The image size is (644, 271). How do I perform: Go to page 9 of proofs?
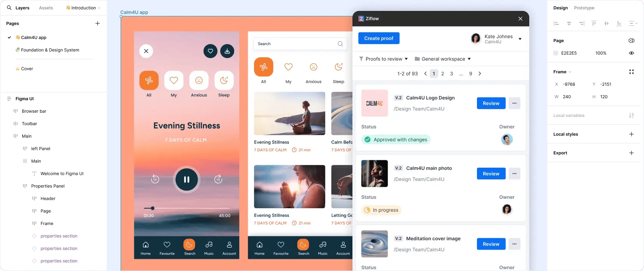(x=471, y=74)
